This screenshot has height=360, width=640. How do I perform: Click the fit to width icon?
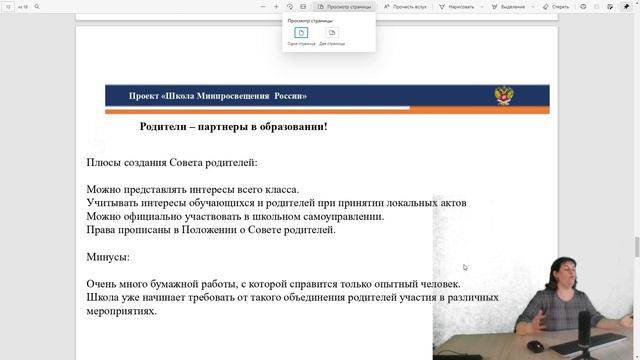pyautogui.click(x=303, y=7)
